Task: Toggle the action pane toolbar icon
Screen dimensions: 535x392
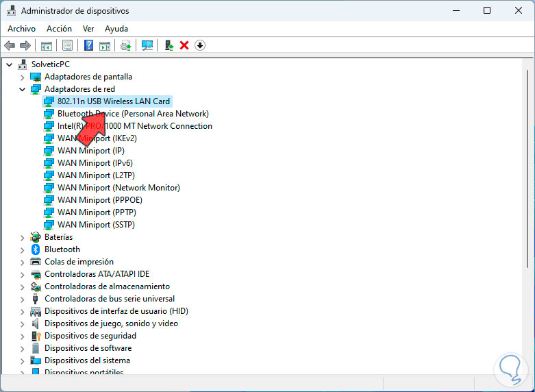Action: [x=105, y=45]
